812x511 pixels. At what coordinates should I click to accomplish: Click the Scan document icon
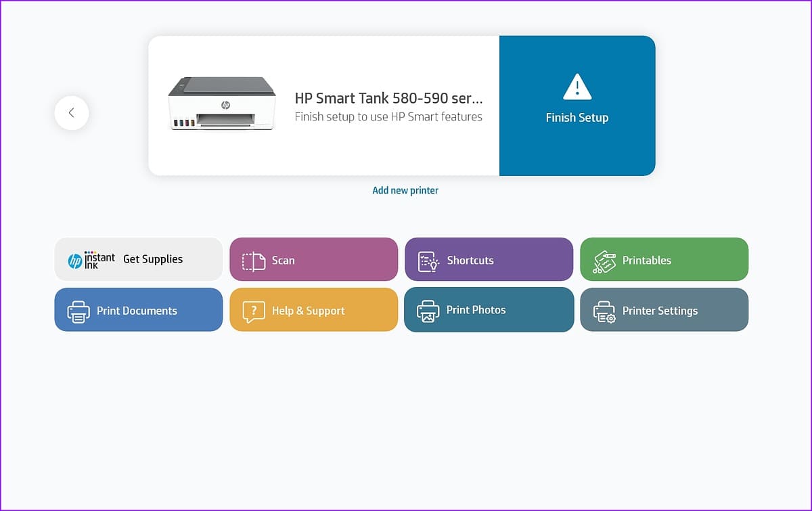point(254,261)
